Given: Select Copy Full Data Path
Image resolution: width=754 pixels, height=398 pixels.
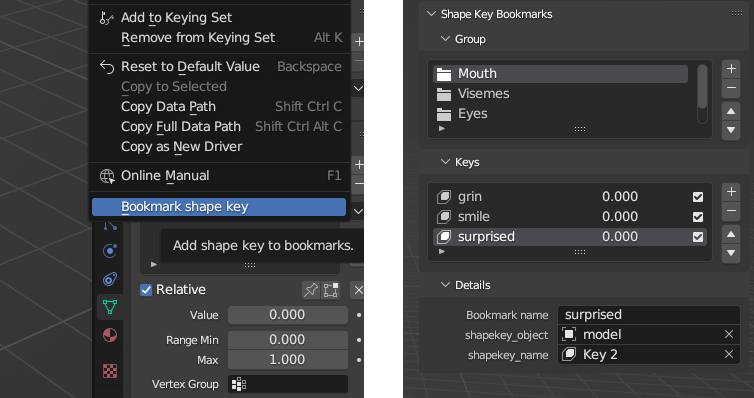Looking at the screenshot, I should [219, 126].
